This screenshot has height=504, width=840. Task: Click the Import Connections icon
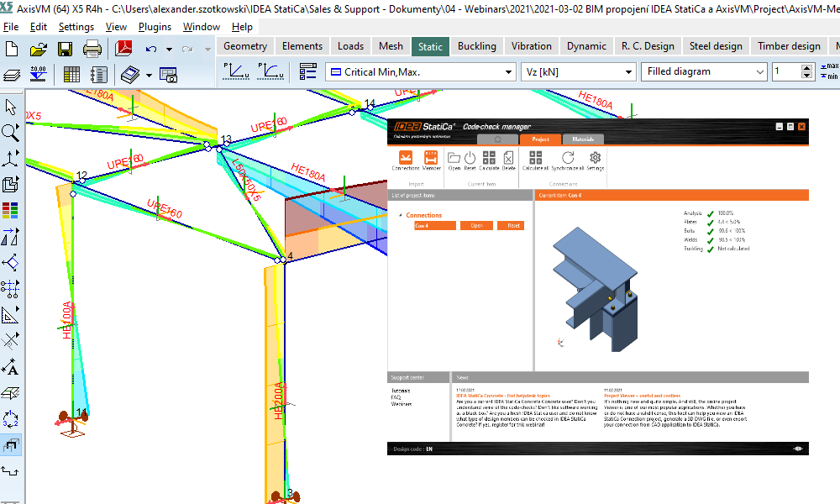[405, 159]
